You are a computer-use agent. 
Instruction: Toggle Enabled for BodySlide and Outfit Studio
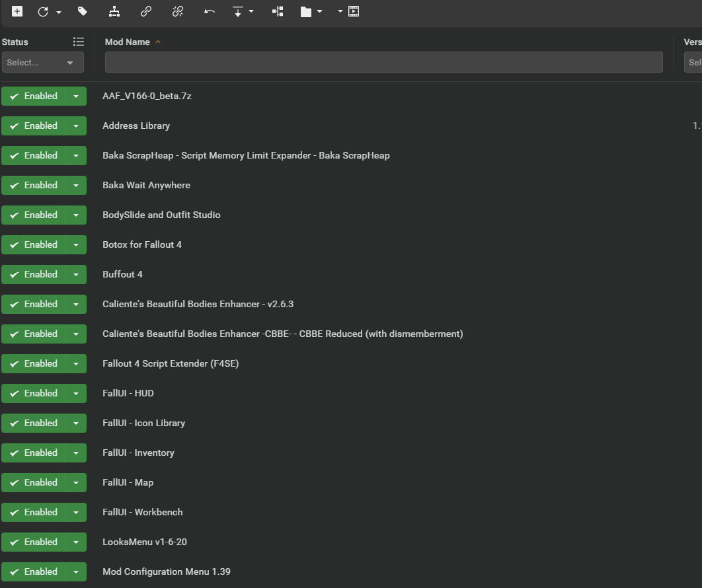34,215
